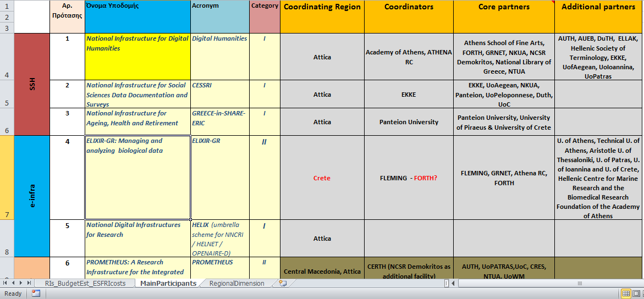Click the Digital Humanities acronym cell
The width and height of the screenshot is (644, 299).
click(220, 57)
